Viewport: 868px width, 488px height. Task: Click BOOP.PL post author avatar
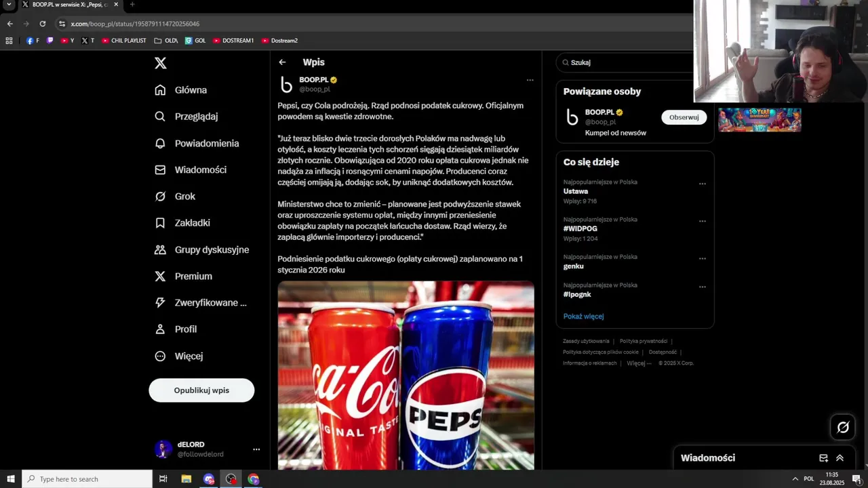pyautogui.click(x=286, y=84)
